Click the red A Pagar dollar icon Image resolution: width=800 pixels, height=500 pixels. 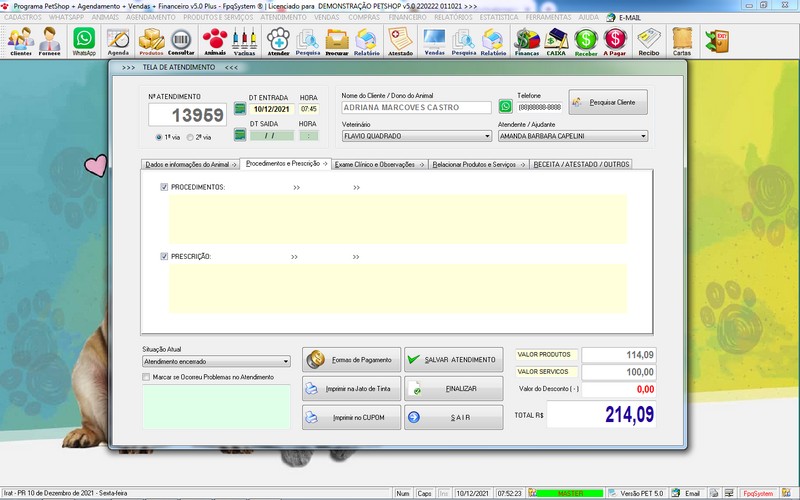[615, 41]
